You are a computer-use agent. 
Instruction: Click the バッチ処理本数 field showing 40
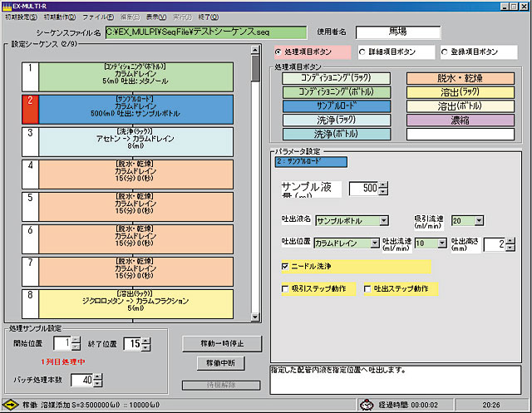pyautogui.click(x=82, y=380)
